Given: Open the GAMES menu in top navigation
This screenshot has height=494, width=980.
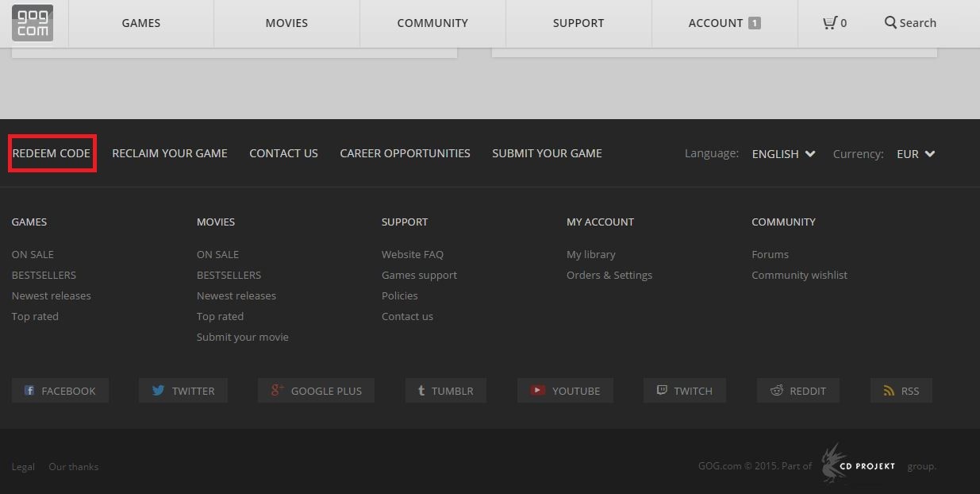Looking at the screenshot, I should [x=141, y=23].
